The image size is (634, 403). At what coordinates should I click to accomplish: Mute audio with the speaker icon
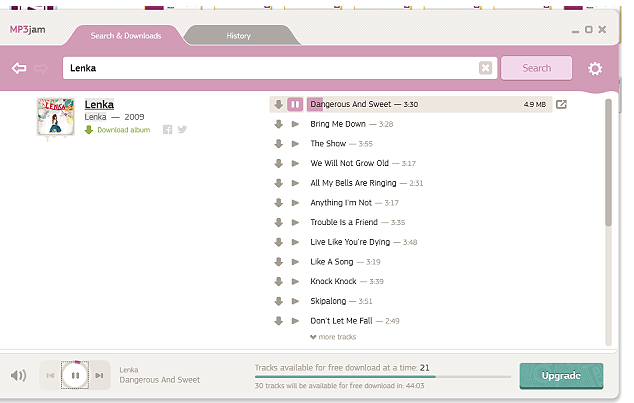coord(19,376)
